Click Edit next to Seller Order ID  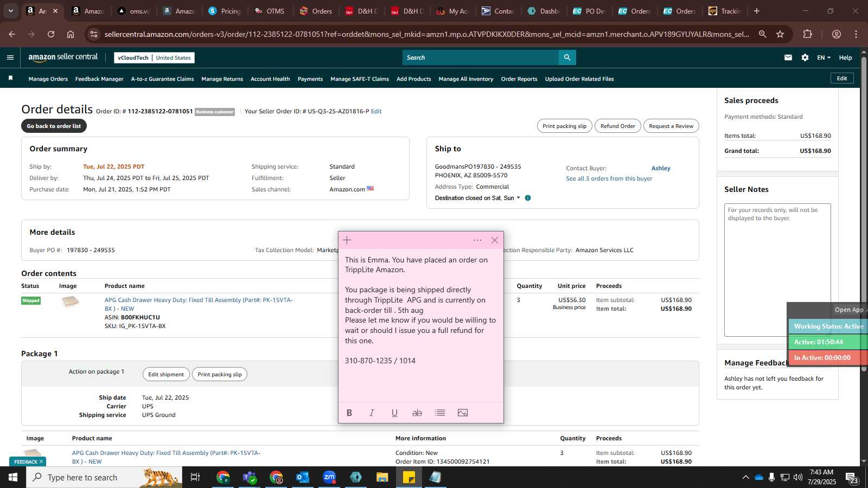(x=376, y=111)
